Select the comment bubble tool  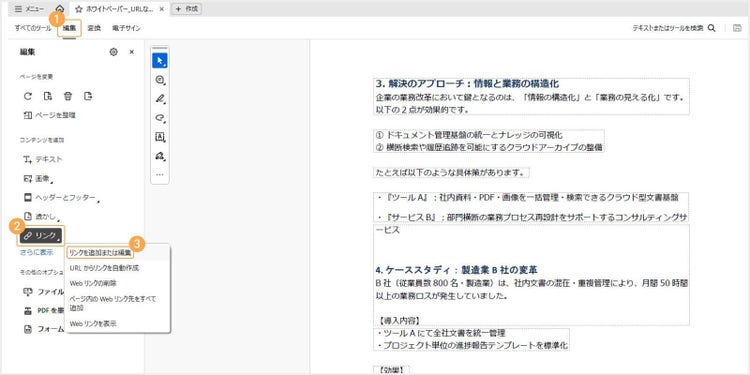pyautogui.click(x=160, y=80)
